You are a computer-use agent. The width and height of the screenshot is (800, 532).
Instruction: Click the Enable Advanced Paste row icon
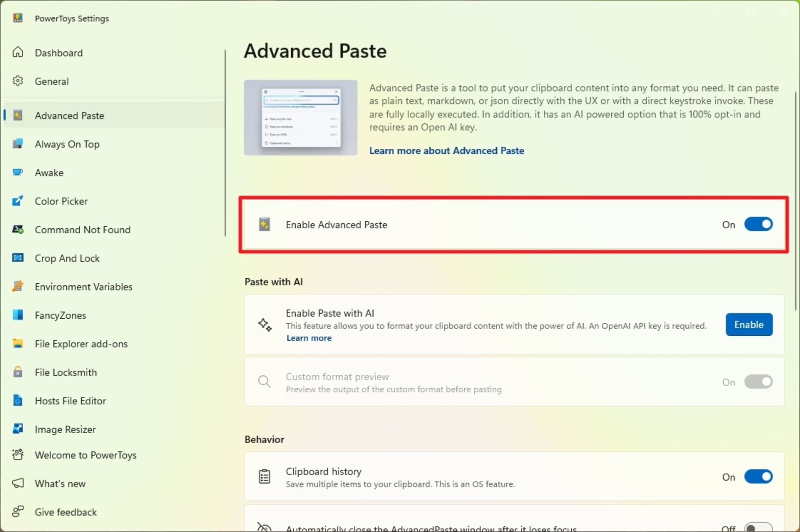tap(264, 225)
